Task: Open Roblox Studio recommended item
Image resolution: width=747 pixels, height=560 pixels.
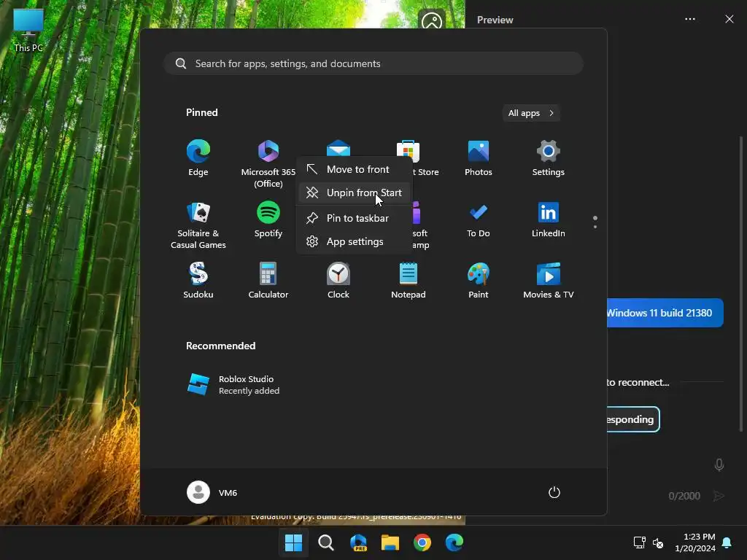Action: (233, 385)
